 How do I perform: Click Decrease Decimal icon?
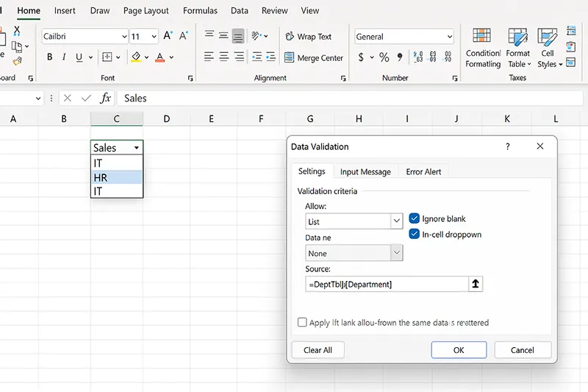point(433,57)
